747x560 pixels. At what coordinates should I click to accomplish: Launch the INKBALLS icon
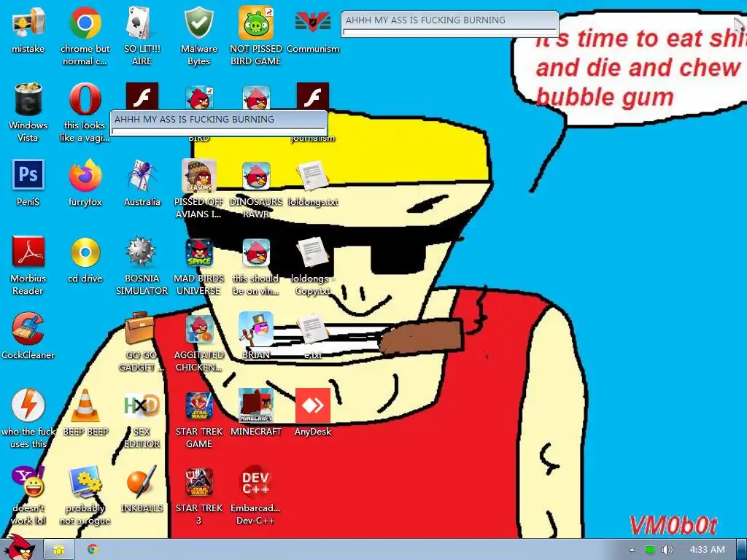pyautogui.click(x=142, y=481)
